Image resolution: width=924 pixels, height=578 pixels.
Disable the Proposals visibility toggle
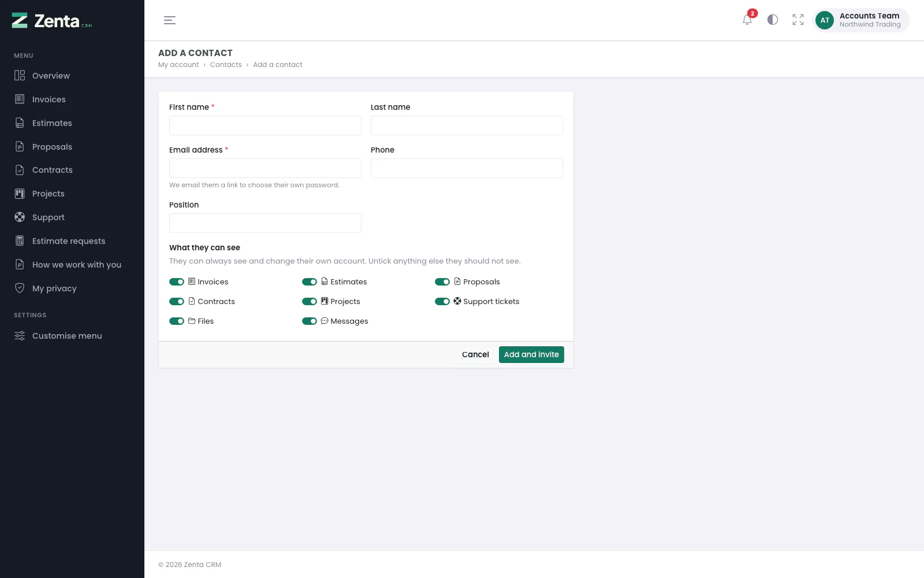[x=442, y=282]
